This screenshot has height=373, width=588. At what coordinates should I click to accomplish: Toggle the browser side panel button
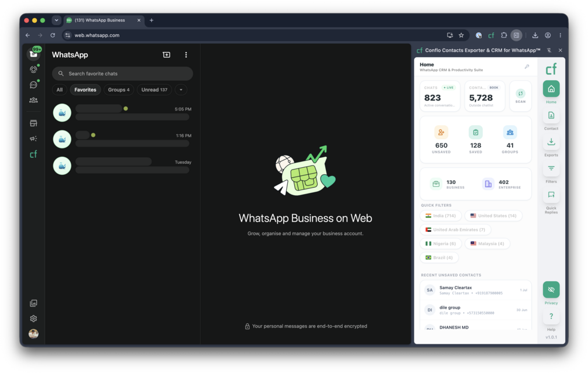point(517,35)
